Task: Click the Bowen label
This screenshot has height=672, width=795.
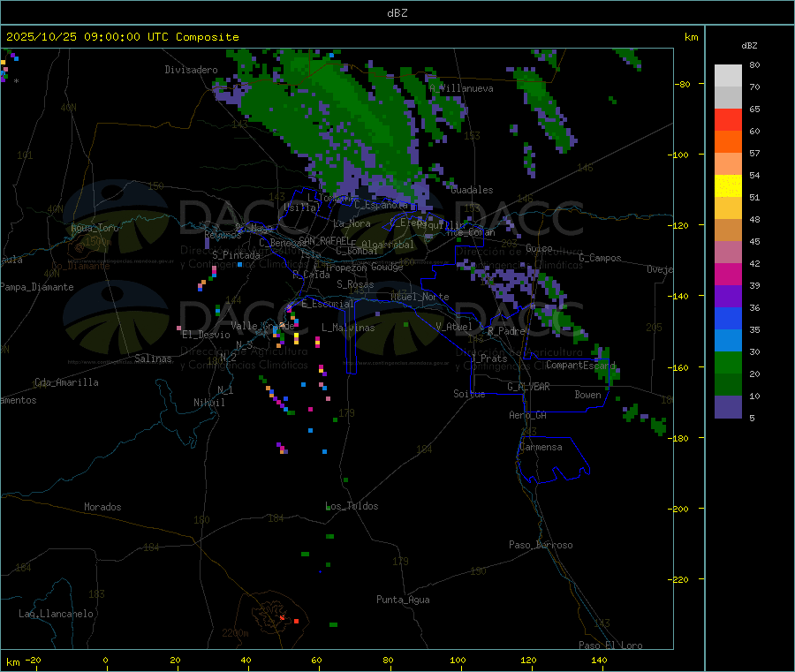Action: tap(587, 395)
